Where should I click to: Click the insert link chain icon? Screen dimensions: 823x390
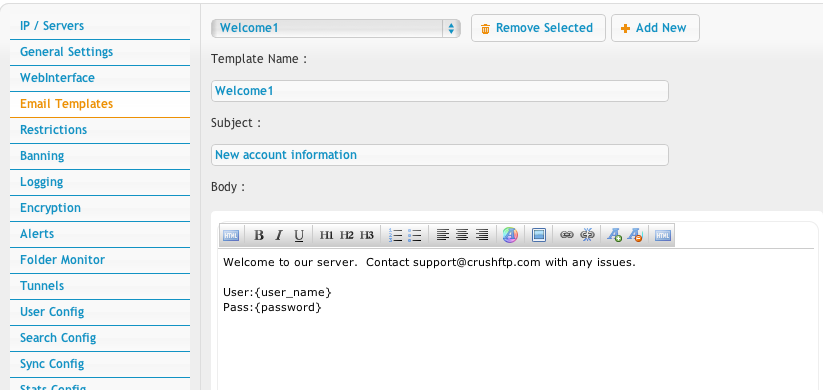[566, 235]
